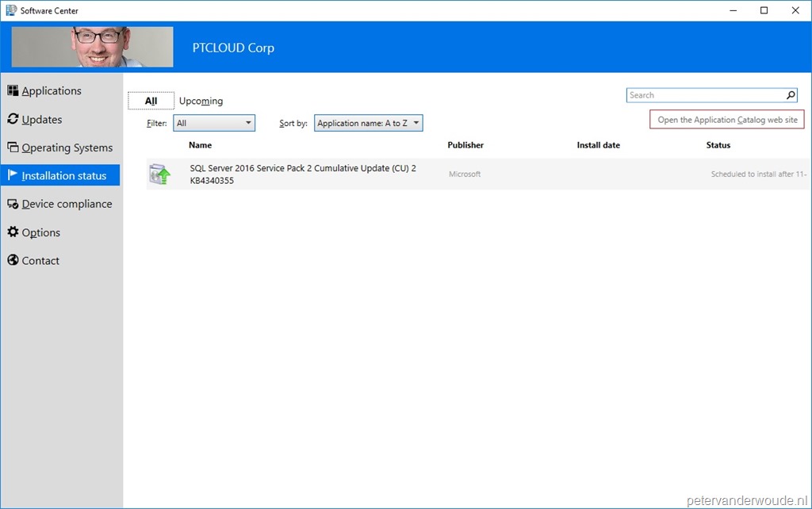Click the SQL Server update install icon

pyautogui.click(x=159, y=173)
